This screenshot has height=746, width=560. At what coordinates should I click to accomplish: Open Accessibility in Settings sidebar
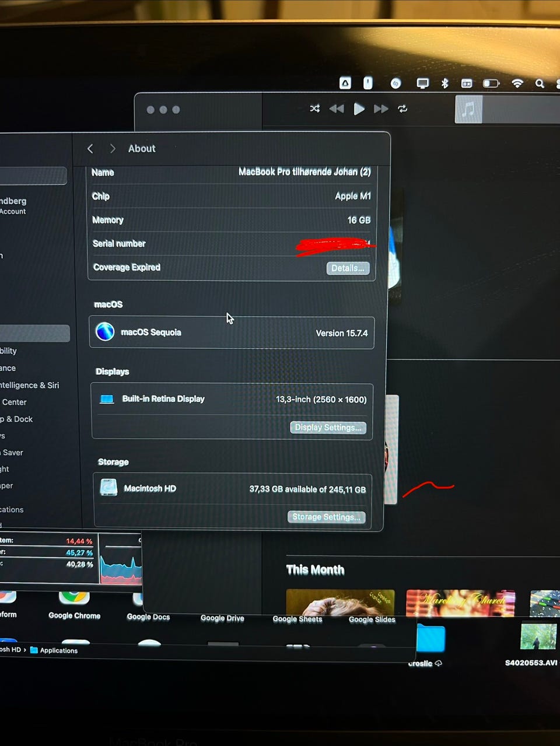click(9, 351)
